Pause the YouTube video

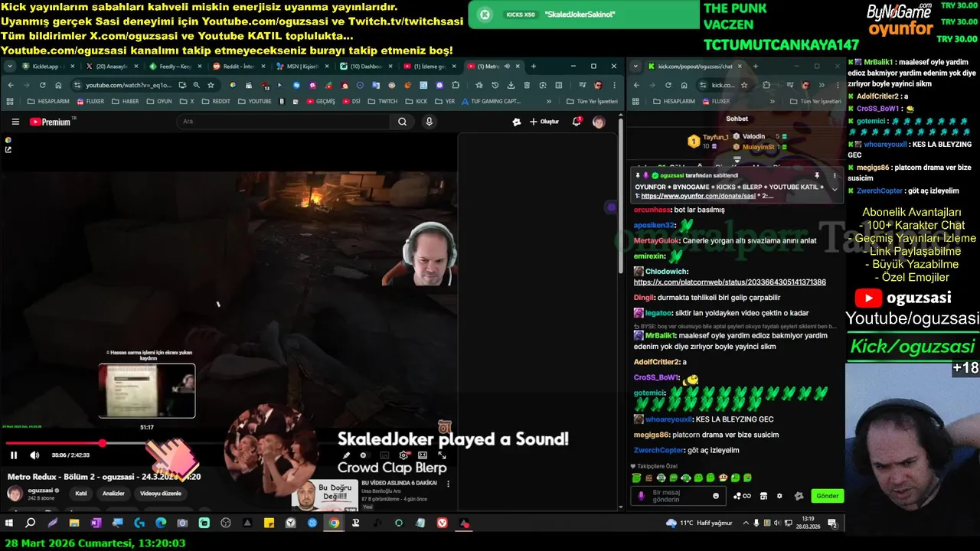14,455
